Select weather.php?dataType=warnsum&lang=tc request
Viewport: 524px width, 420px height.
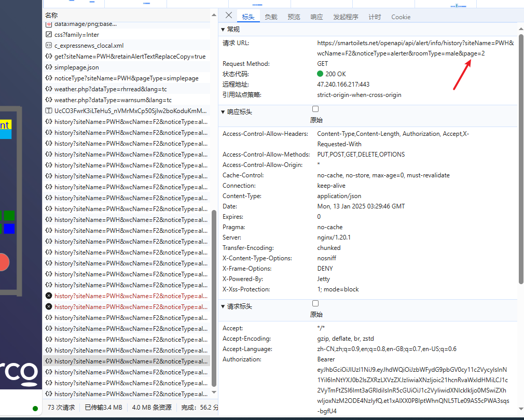point(127,100)
